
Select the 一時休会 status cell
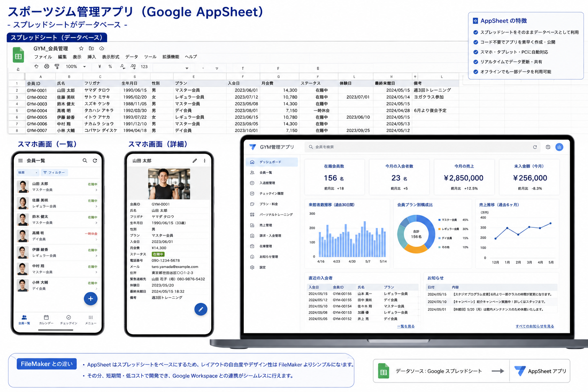click(322, 111)
